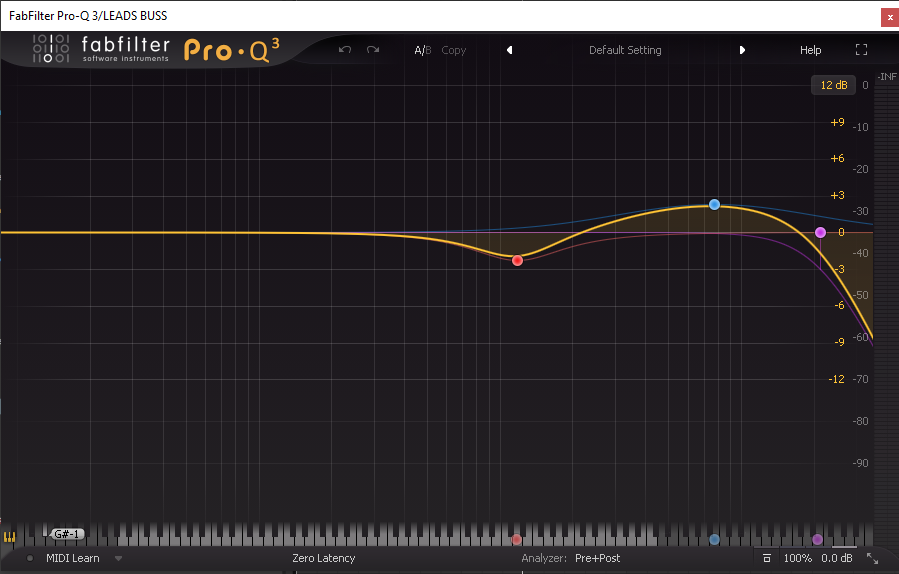The height and width of the screenshot is (574, 899).
Task: Enter full screen mode
Action: click(x=862, y=50)
